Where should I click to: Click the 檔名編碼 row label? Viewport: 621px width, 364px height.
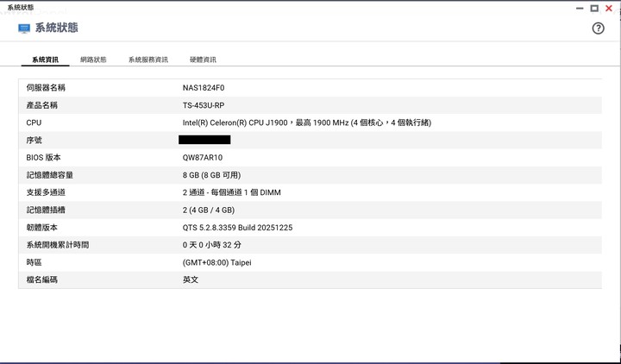[x=42, y=280]
